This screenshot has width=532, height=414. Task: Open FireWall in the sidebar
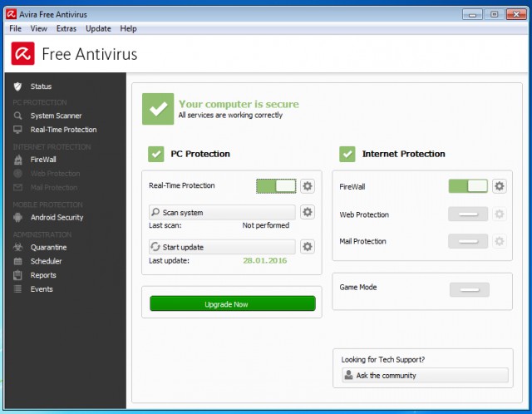[43, 160]
